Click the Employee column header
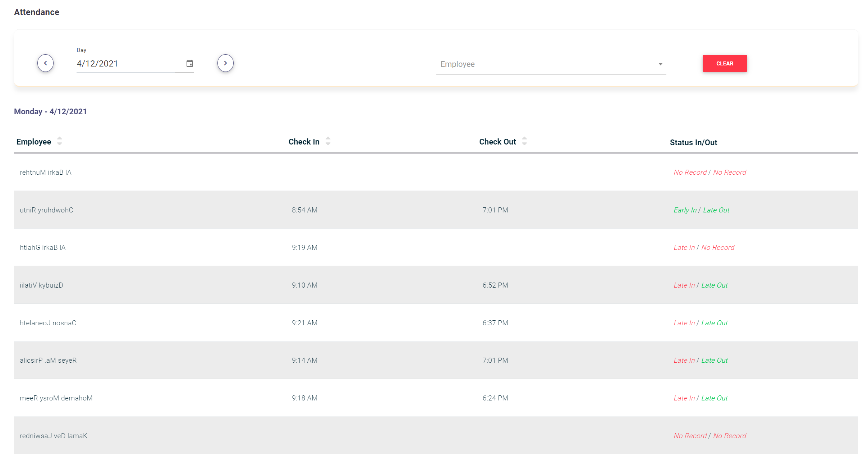 [x=34, y=142]
